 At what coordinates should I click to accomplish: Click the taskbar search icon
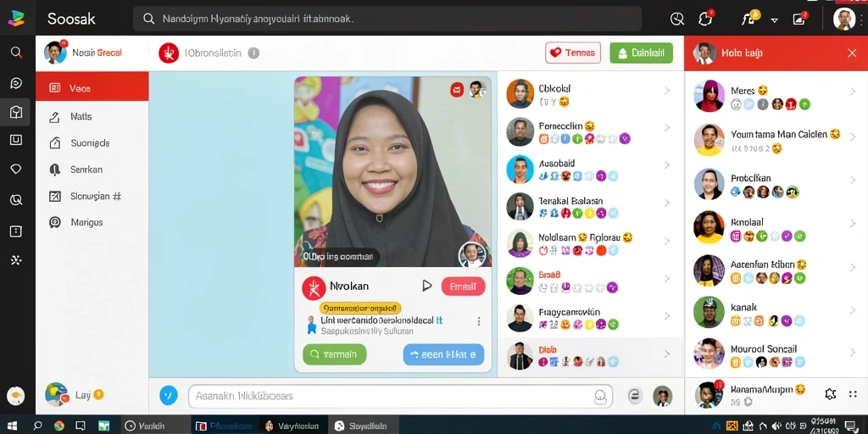[x=37, y=426]
